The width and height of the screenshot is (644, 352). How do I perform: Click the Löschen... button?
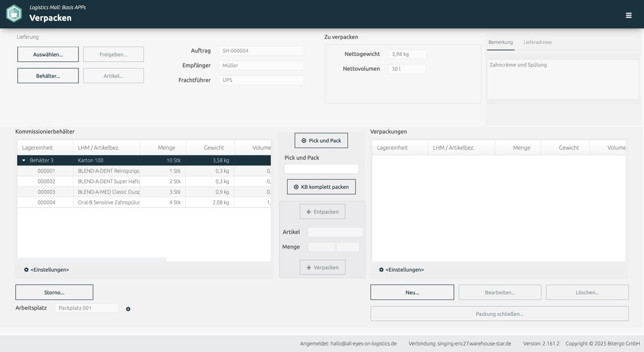(587, 292)
